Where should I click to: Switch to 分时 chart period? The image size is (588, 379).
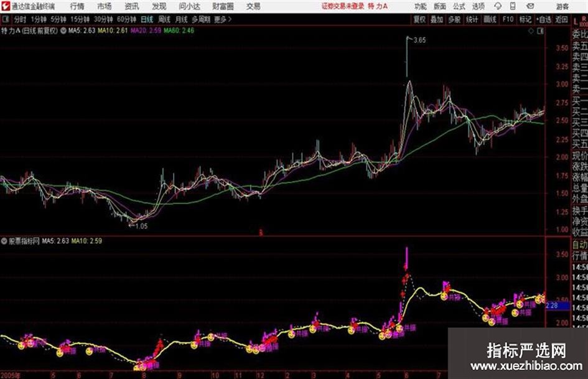pos(20,19)
